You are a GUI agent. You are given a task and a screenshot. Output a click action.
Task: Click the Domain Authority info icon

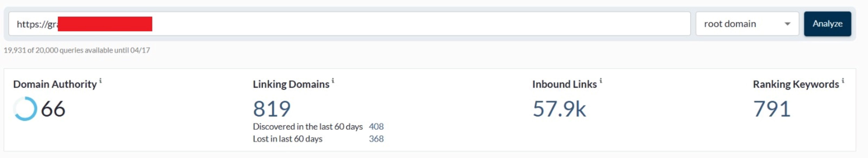pyautogui.click(x=100, y=80)
